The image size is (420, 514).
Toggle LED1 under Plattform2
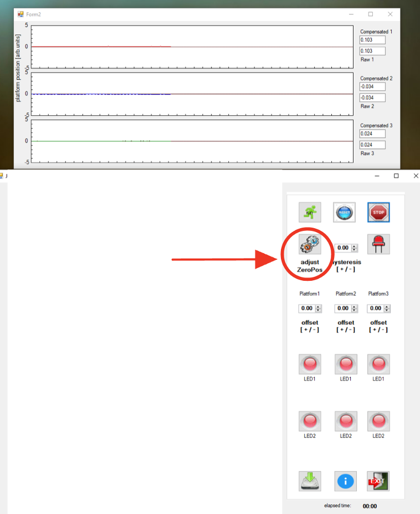pos(346,364)
